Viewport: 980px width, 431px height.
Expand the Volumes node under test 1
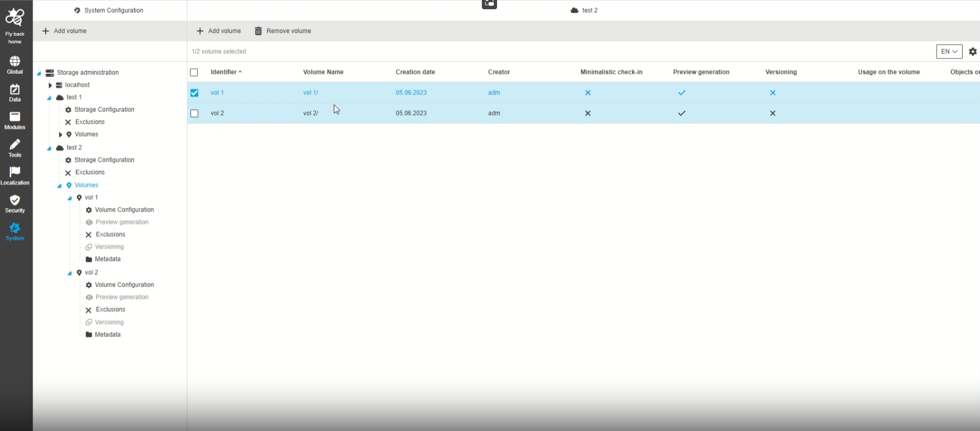click(60, 135)
